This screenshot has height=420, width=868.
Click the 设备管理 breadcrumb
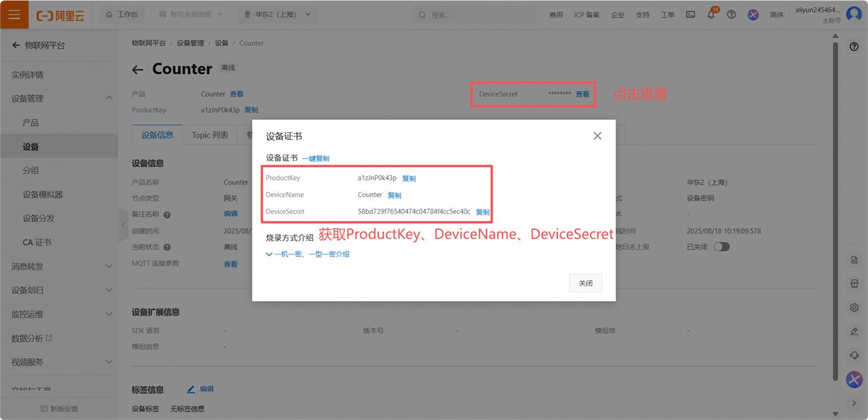coord(191,43)
